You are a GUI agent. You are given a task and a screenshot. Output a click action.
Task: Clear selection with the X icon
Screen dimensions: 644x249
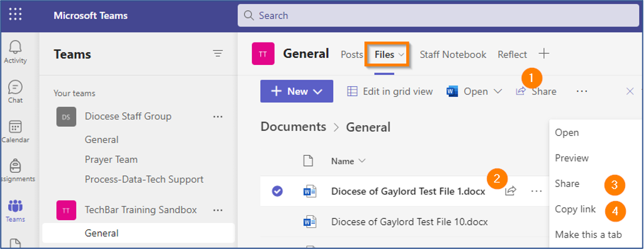630,91
